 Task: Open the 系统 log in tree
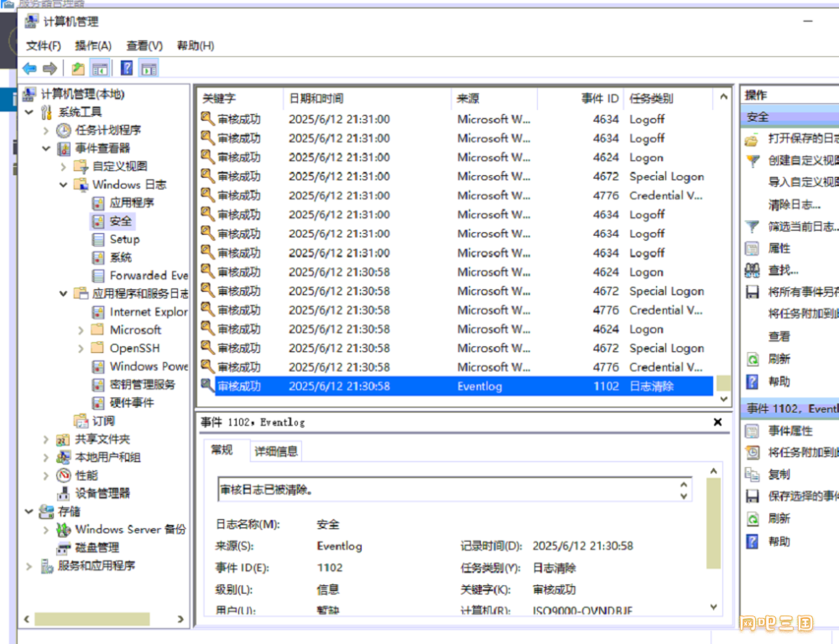coord(121,257)
